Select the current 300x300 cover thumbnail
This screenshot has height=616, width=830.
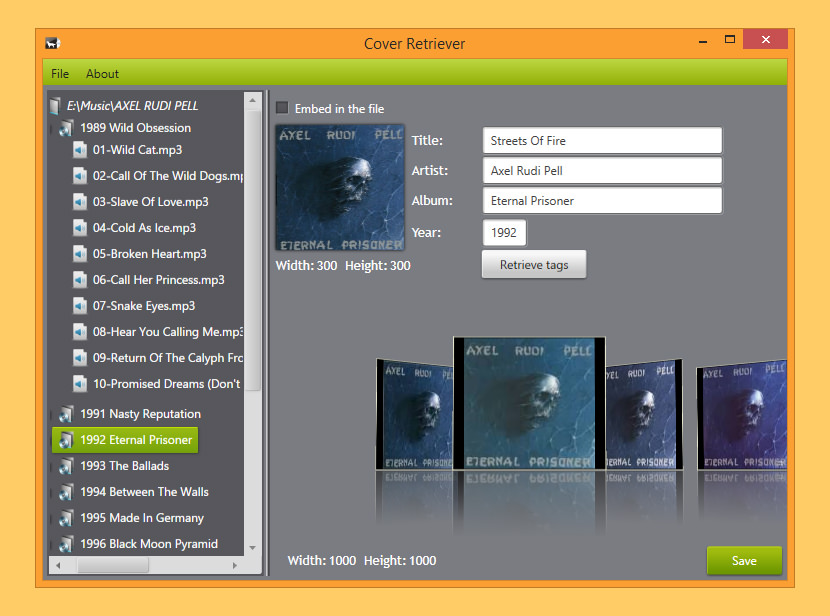pos(340,188)
